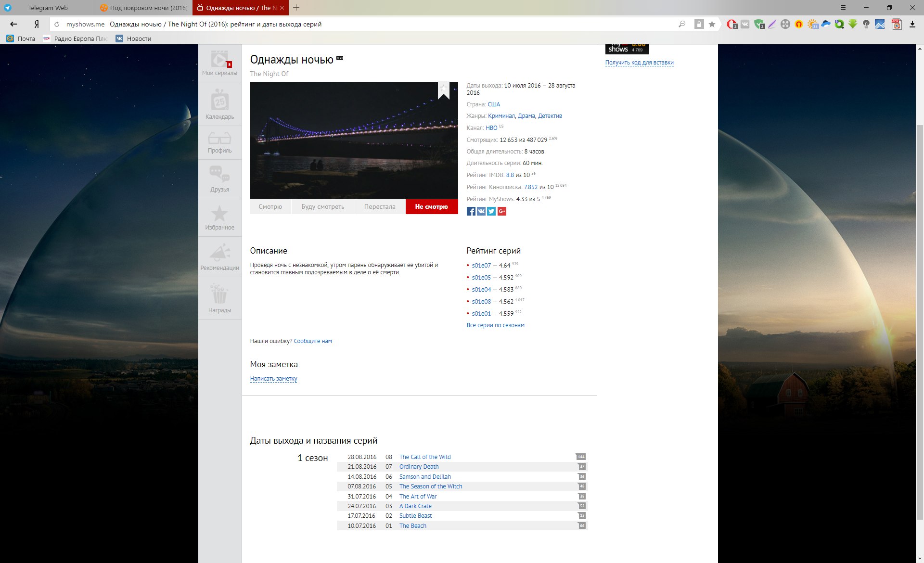
Task: Open the red Adguard-style blocker extension
Action: click(732, 24)
